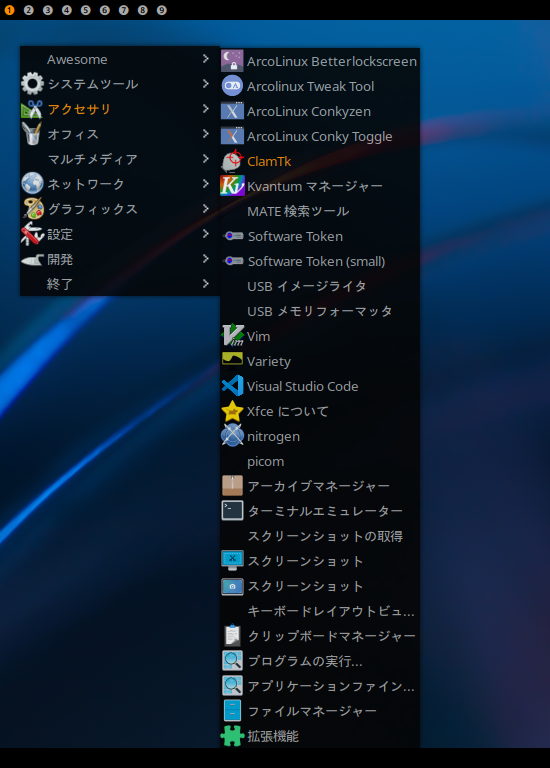This screenshot has width=550, height=768.
Task: Open the マルチメディア menu entry
Action: pyautogui.click(x=120, y=159)
